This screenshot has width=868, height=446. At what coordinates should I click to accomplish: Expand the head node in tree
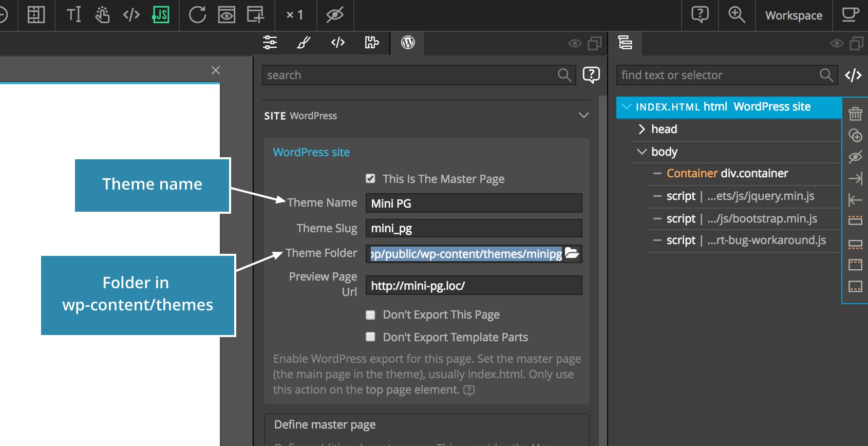[x=641, y=129]
